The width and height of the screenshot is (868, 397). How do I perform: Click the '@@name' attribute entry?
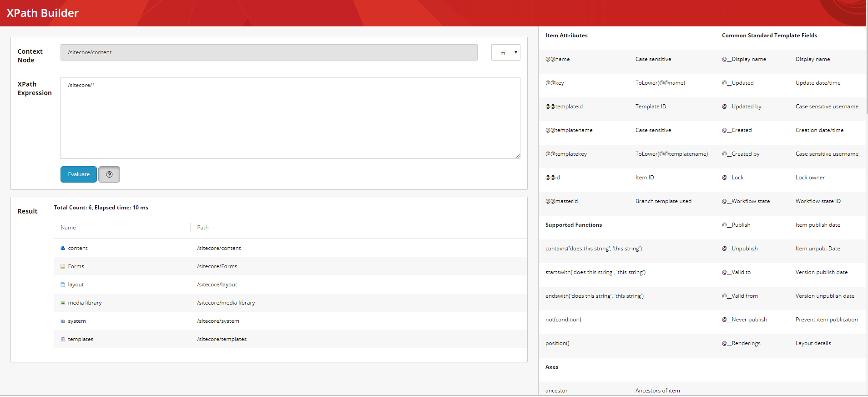(557, 59)
